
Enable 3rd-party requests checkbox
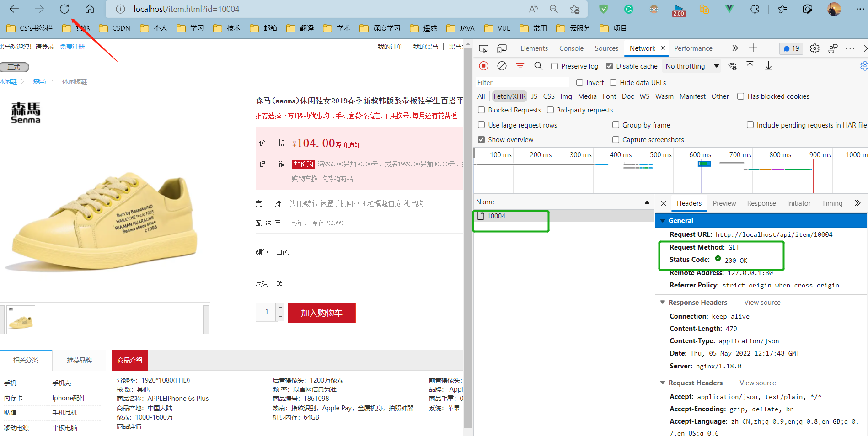(x=550, y=110)
